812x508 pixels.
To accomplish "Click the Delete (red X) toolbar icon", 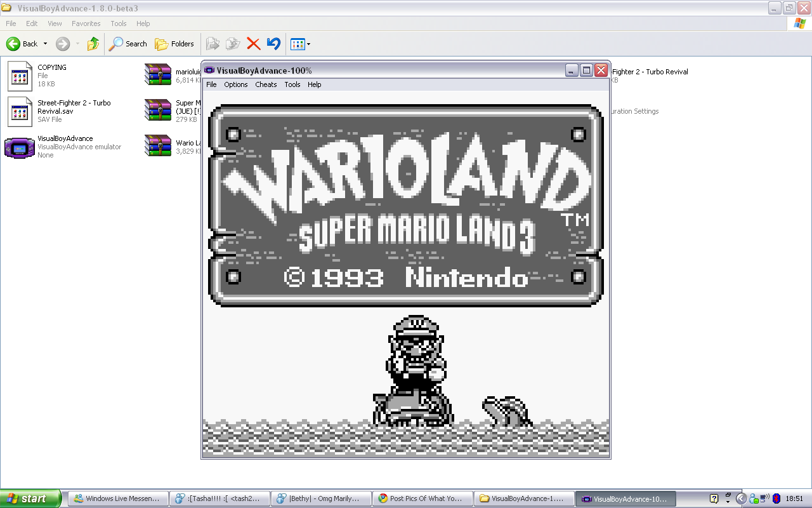I will coord(253,43).
